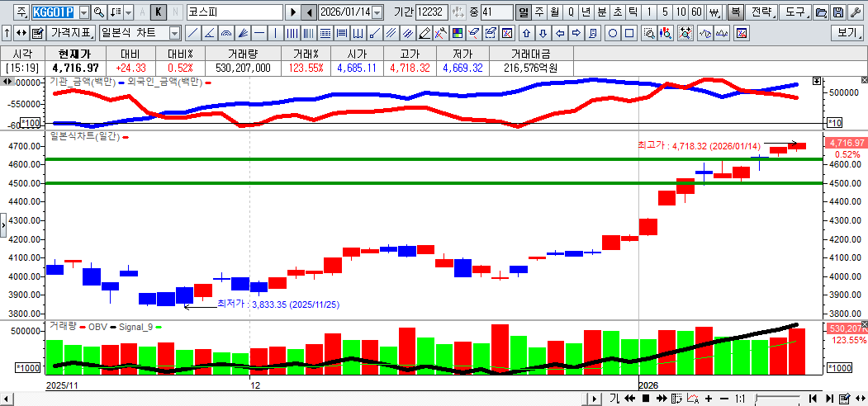Open the 도구 tools menu
868x406 pixels.
click(x=795, y=12)
